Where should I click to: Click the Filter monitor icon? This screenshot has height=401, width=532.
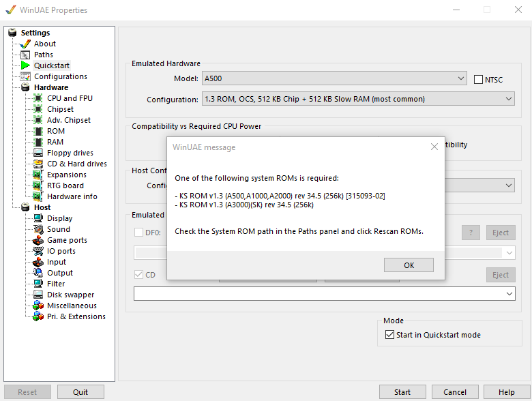[x=38, y=284]
